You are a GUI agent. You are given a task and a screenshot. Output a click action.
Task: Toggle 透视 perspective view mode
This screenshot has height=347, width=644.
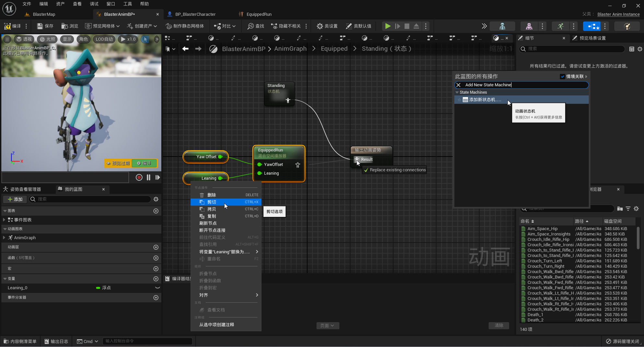click(x=24, y=39)
